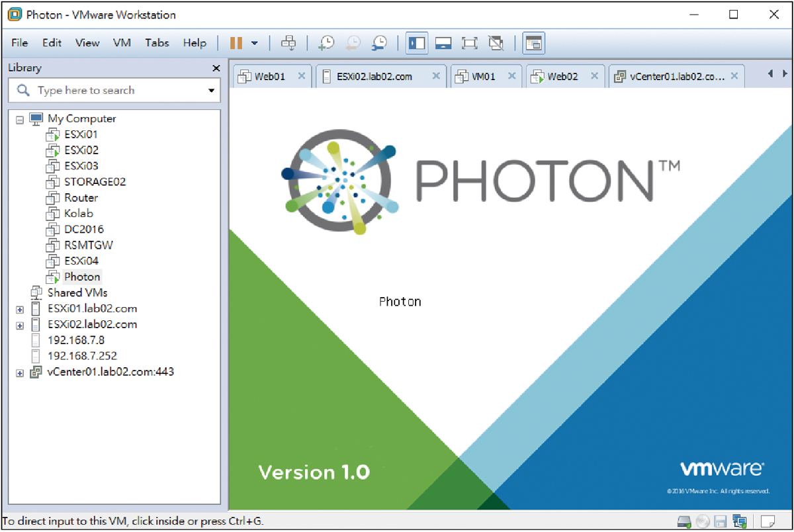794x532 pixels.
Task: Open the Snapshot Manager toolbar icon
Action: pyautogui.click(x=379, y=43)
